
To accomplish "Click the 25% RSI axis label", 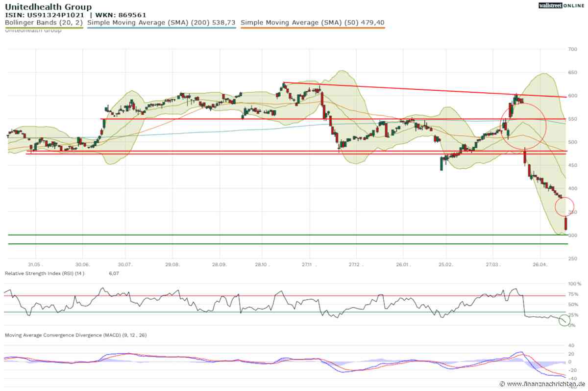I will (x=572, y=315).
